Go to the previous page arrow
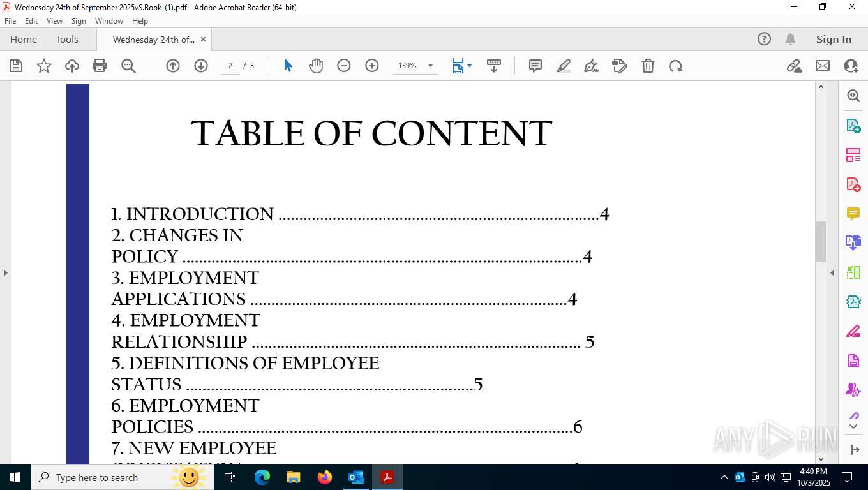This screenshot has width=868, height=490. click(173, 66)
